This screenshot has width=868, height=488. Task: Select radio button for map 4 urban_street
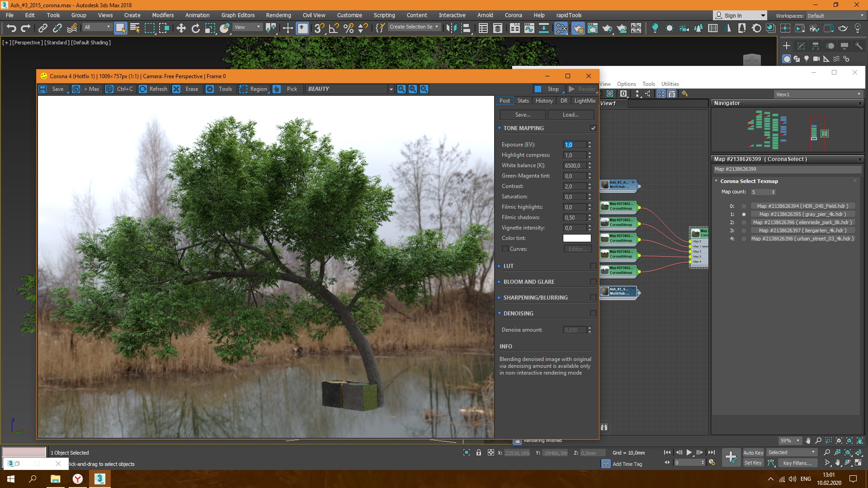coord(744,239)
